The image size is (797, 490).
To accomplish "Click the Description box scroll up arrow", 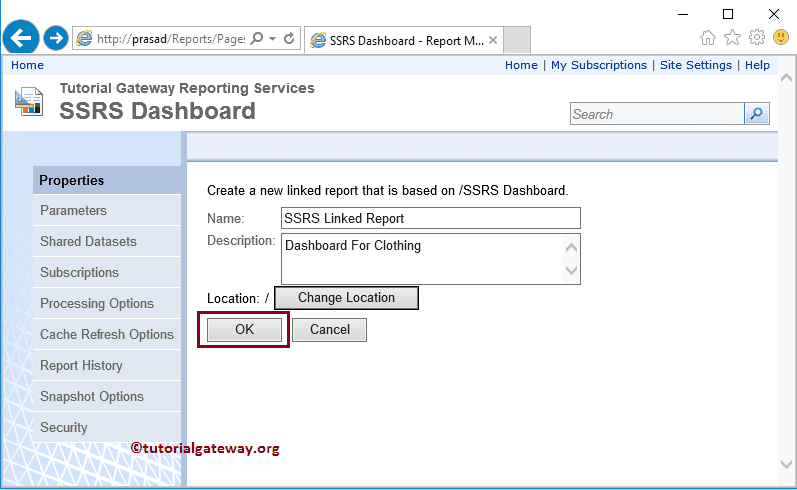I will point(571,248).
